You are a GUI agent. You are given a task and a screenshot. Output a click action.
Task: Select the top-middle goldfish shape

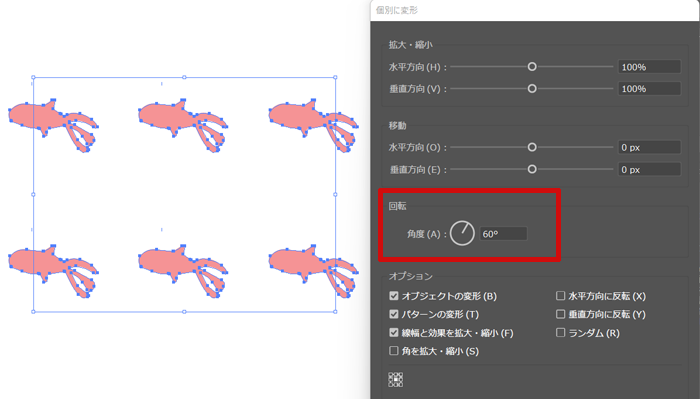point(183,125)
